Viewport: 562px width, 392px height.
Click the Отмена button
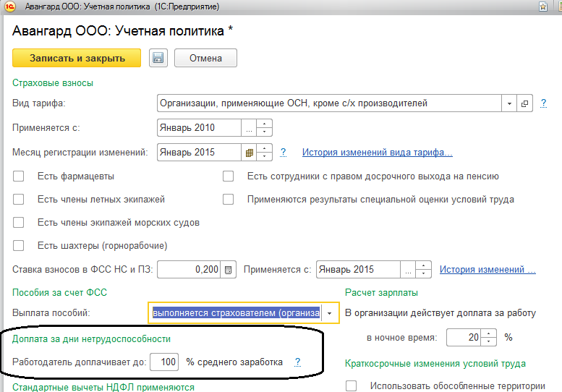(205, 59)
